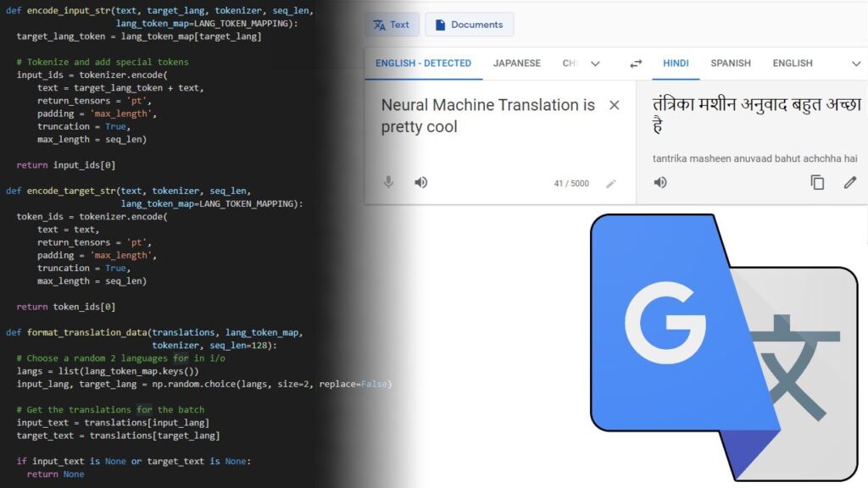Choose JAPANESE as source language

[516, 64]
